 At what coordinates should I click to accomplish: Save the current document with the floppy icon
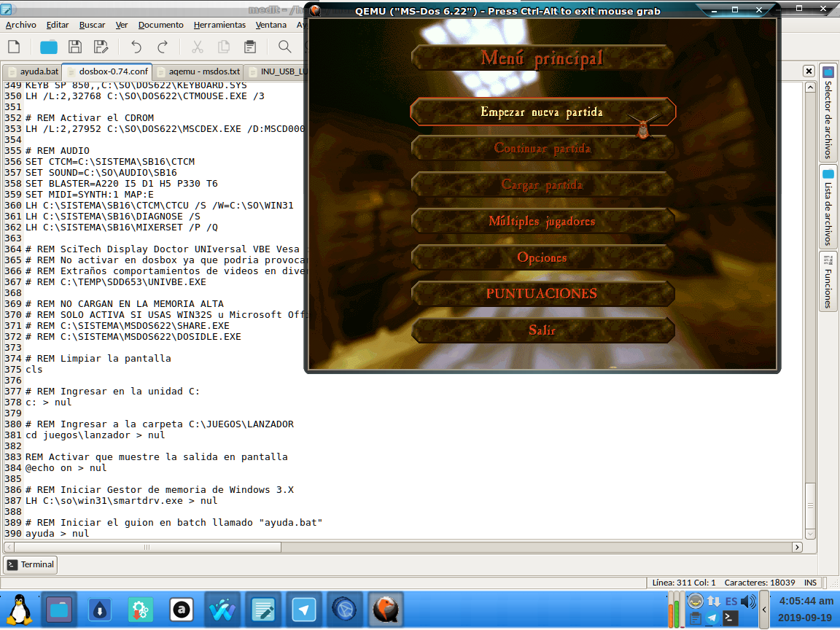click(75, 47)
